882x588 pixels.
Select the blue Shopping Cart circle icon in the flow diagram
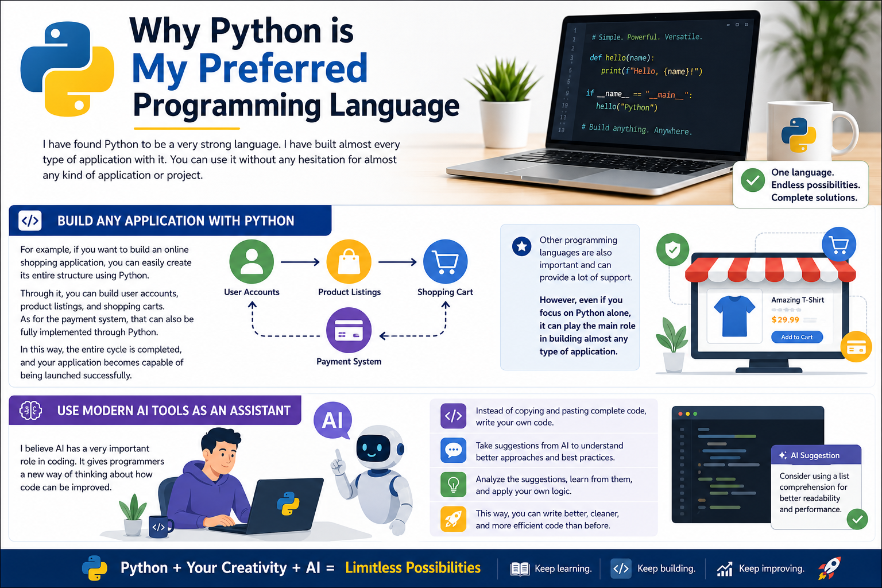point(445,262)
